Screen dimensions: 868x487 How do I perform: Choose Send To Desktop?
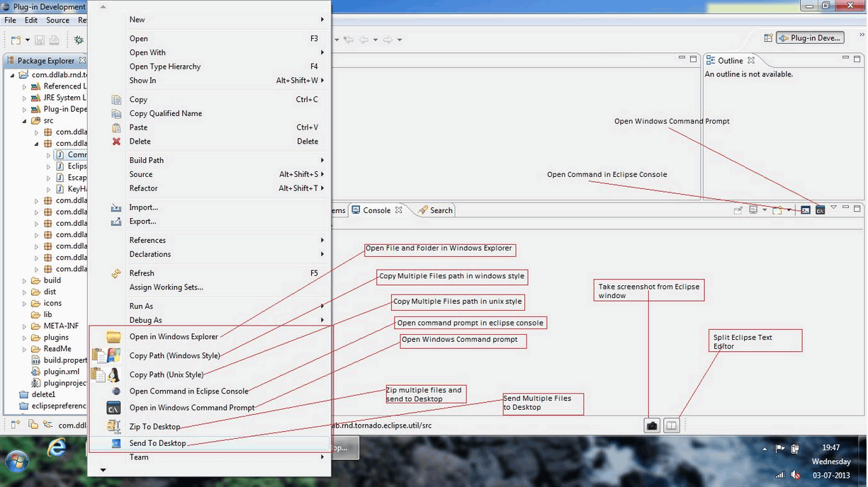pos(210,444)
